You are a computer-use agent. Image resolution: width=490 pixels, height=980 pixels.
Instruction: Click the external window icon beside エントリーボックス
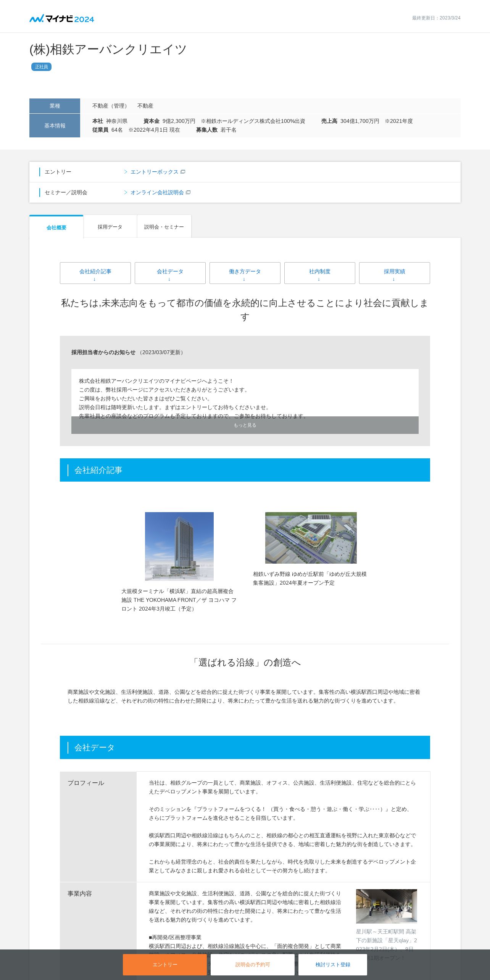point(183,172)
